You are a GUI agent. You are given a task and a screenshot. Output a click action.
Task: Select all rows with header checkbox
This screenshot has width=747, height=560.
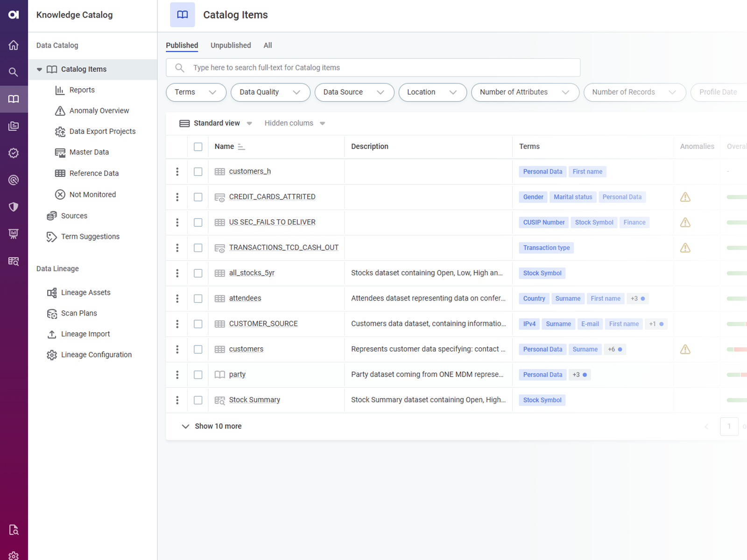pyautogui.click(x=198, y=147)
